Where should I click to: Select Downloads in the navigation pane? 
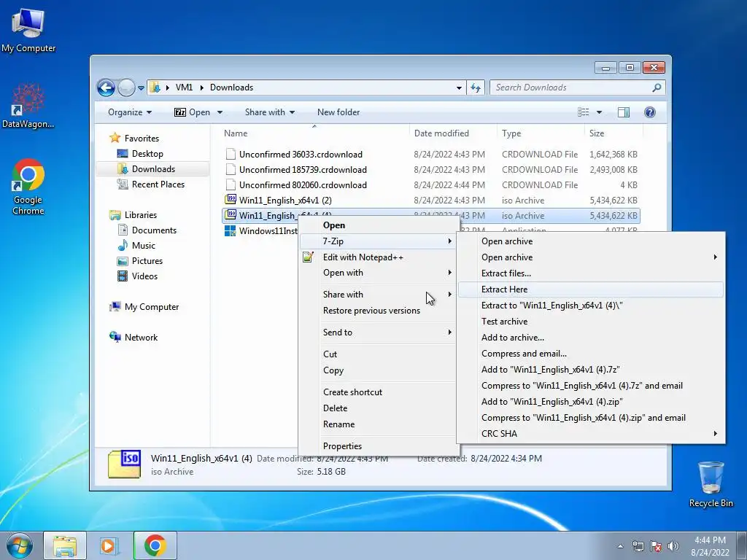(x=152, y=169)
